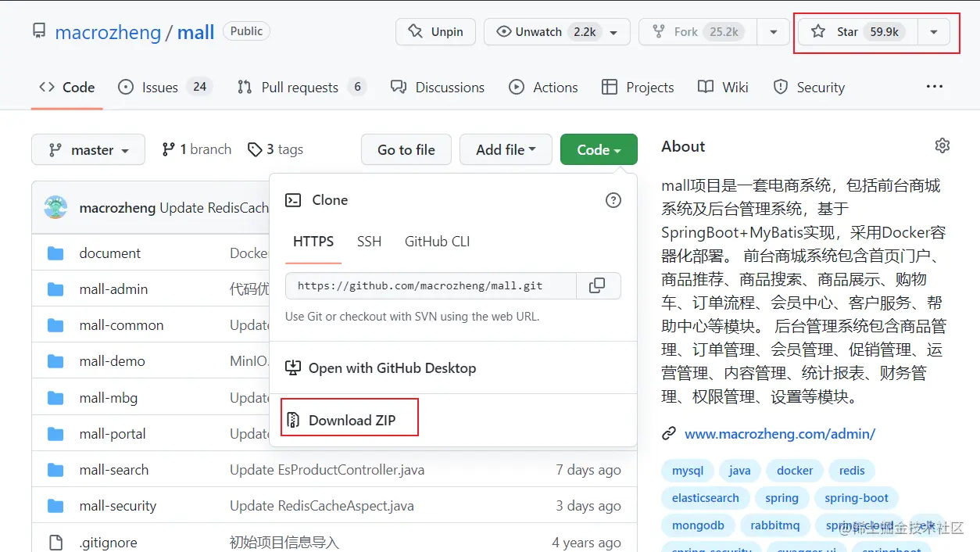Click the mall-demo folder icon
Screen dimensions: 980x552
point(55,360)
